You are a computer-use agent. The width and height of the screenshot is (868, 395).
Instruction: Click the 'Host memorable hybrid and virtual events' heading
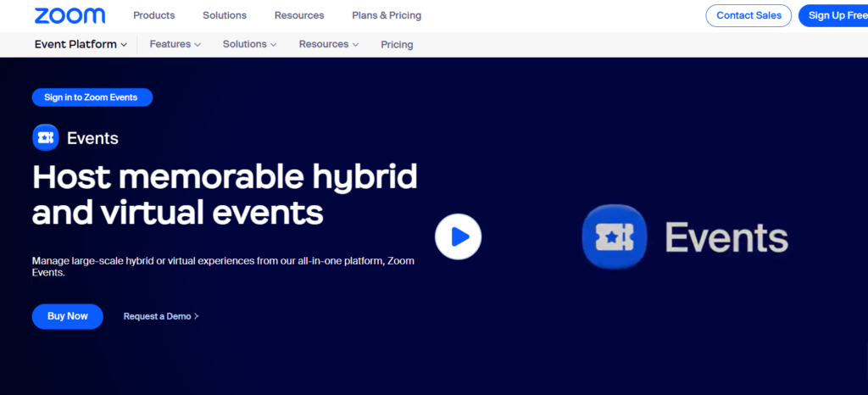click(x=225, y=195)
